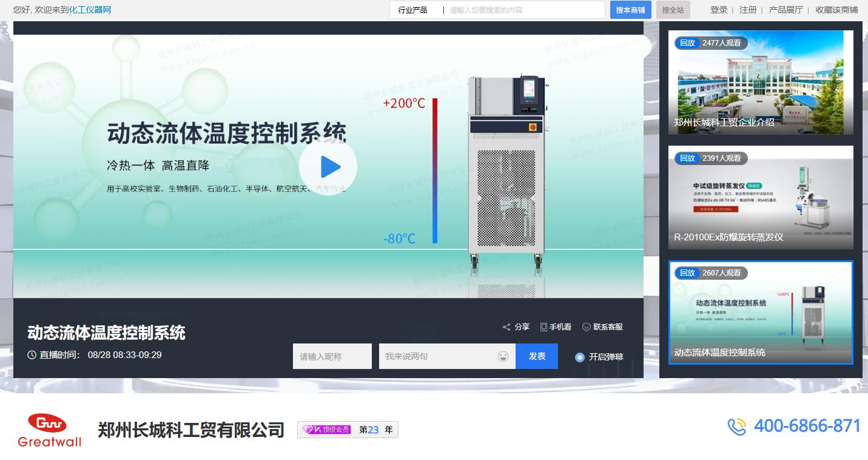Click the 联系客服 smiley icon
The width and height of the screenshot is (868, 460).
[x=587, y=327]
